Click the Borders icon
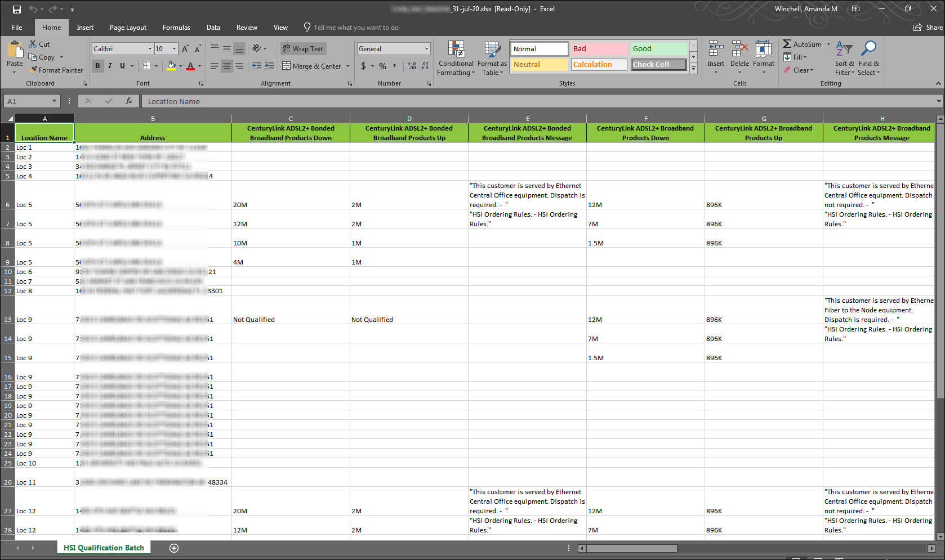The image size is (945, 560). [146, 66]
